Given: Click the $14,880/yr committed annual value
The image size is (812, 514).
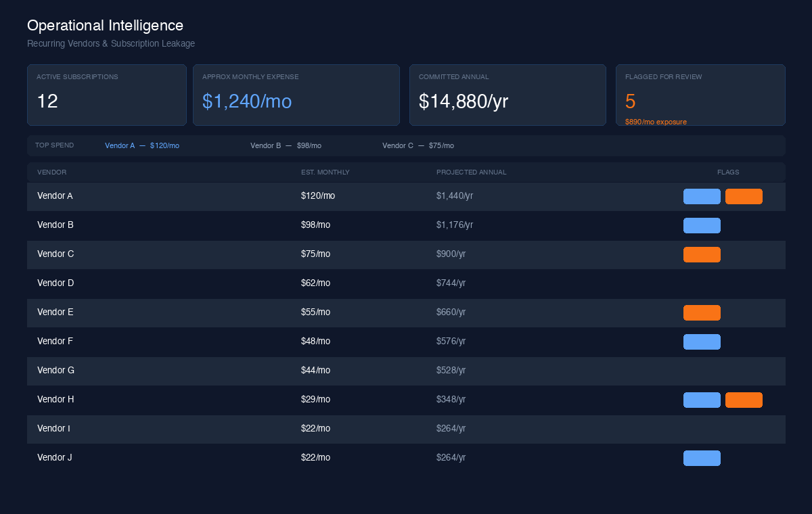Looking at the screenshot, I should [464, 101].
